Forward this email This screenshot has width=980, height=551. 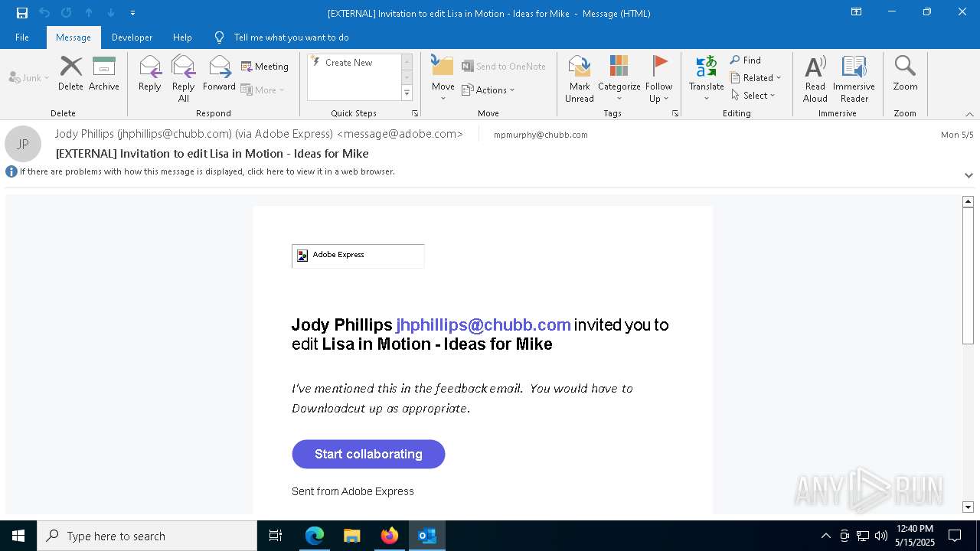(219, 74)
